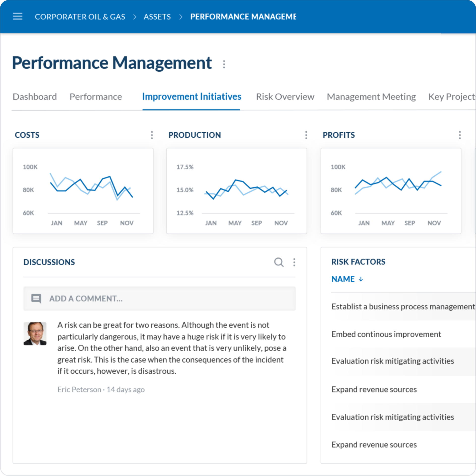The width and height of the screenshot is (476, 476).
Task: Click breadcrumb chevron after Corporater Oil & Gas
Action: (135, 17)
